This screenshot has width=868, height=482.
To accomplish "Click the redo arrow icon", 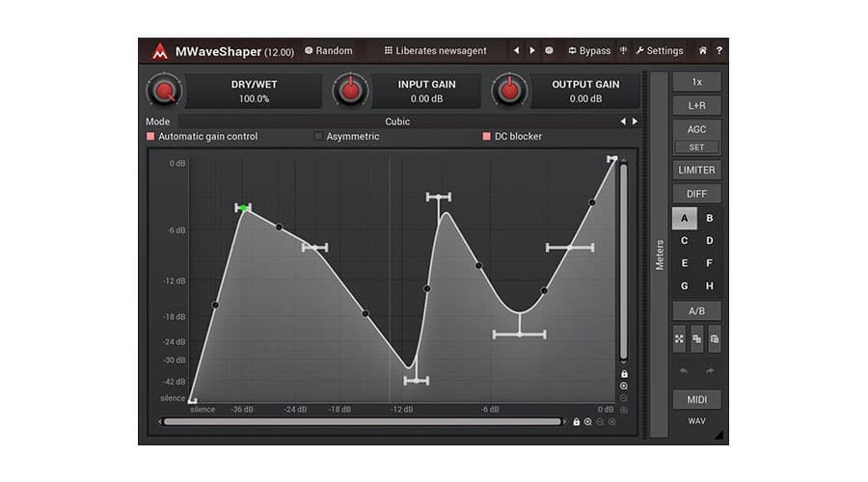I will (710, 371).
